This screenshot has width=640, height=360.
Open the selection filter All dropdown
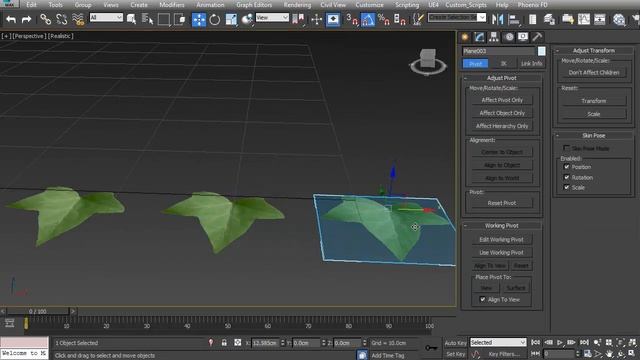106,18
